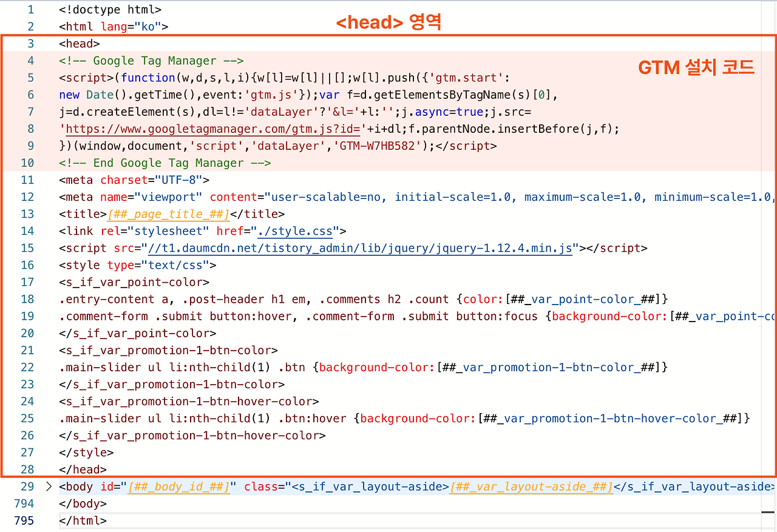Click the [##_var_point-color_##] value on line 18
777x532 pixels.
coord(583,299)
